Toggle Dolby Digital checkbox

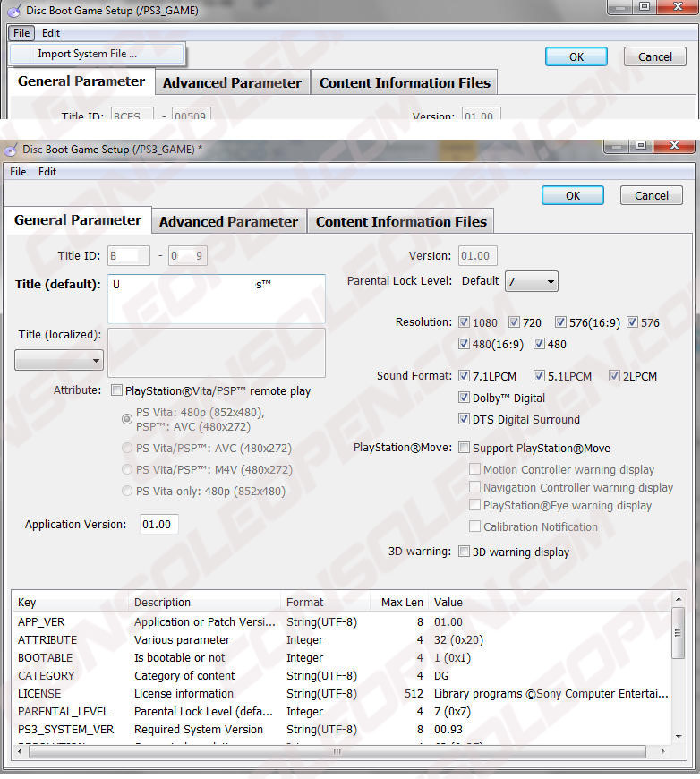(464, 397)
